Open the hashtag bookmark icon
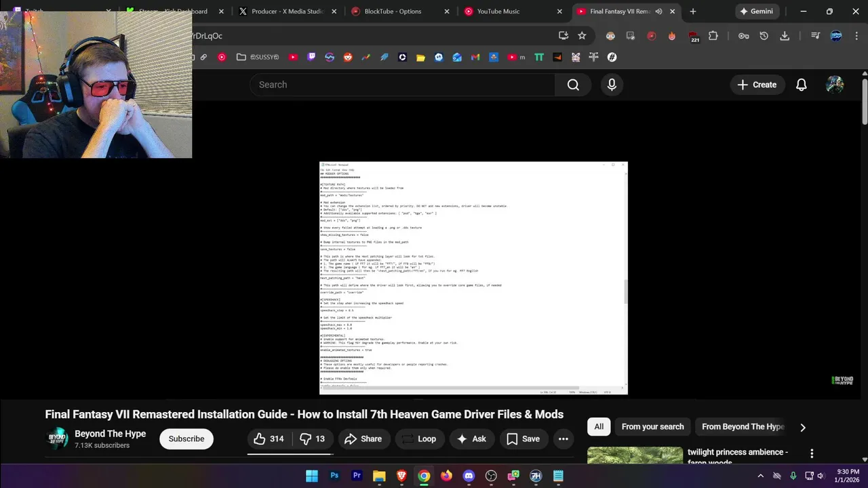This screenshot has width=868, height=488. click(612, 57)
